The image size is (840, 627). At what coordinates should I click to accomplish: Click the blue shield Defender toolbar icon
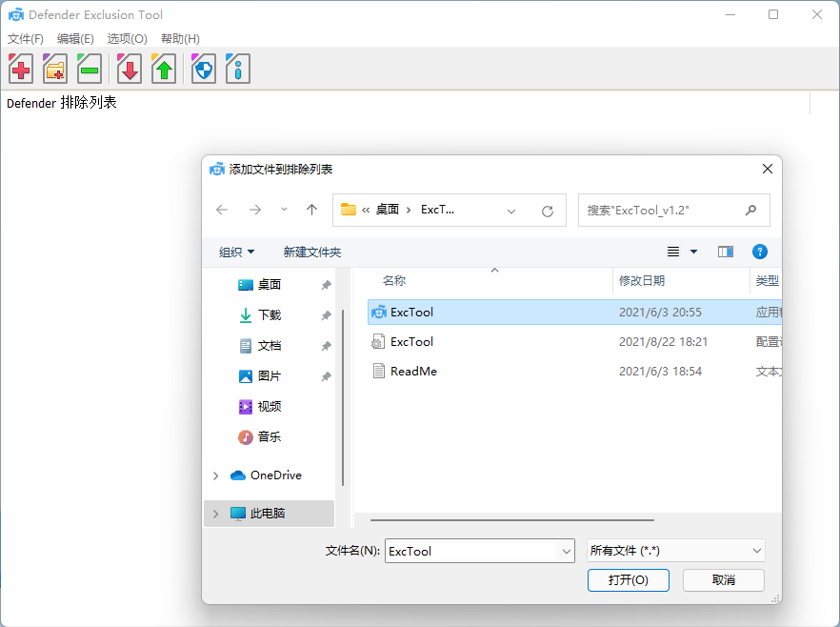tap(204, 69)
